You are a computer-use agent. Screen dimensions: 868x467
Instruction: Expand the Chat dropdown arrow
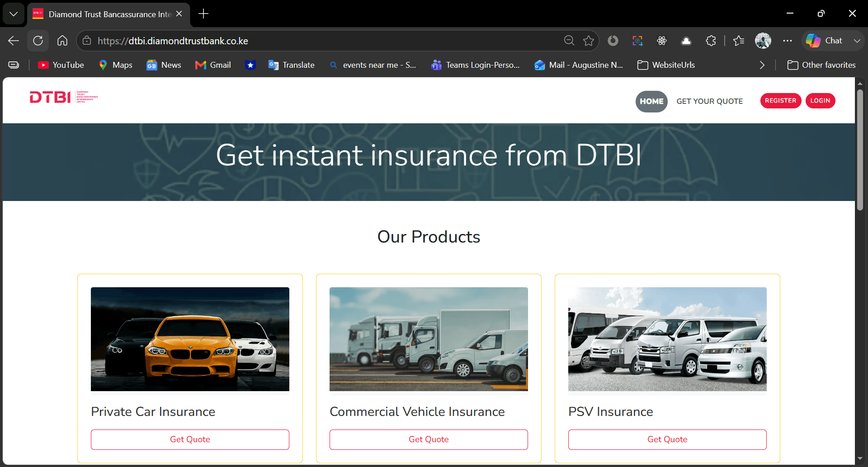(x=857, y=41)
